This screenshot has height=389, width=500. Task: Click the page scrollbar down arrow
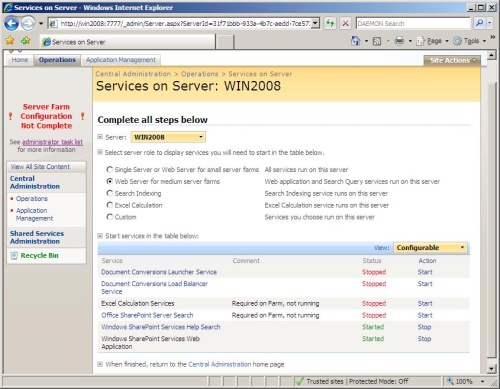[491, 369]
